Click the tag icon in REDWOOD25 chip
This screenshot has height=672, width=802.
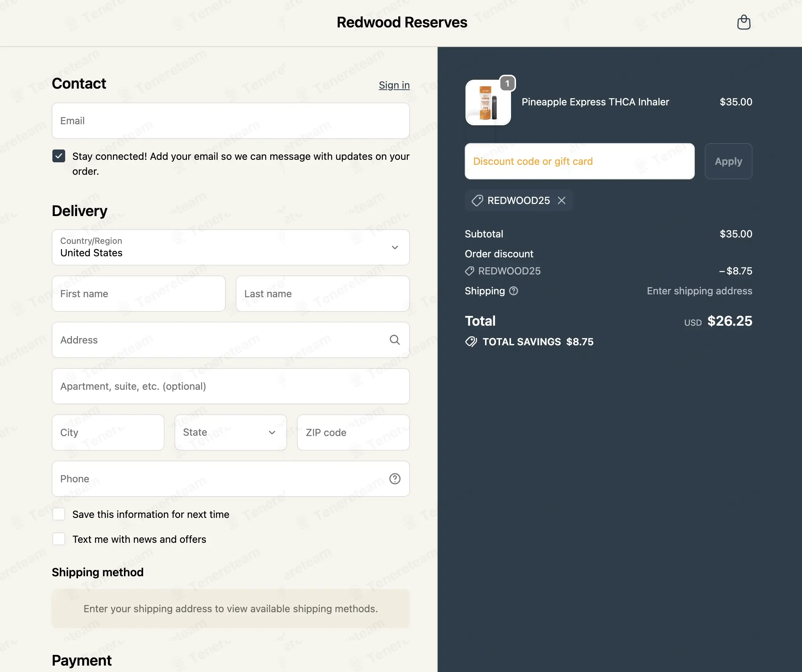tap(477, 200)
